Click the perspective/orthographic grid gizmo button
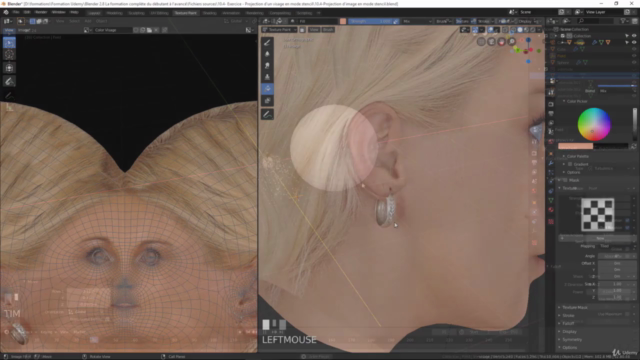640x360 pixels. click(481, 41)
